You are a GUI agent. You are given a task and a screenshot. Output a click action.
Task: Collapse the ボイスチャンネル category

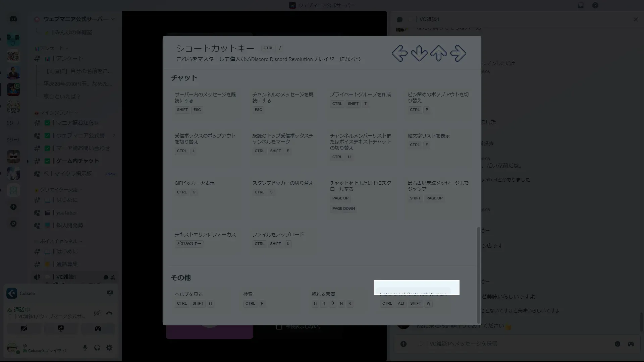click(59, 241)
